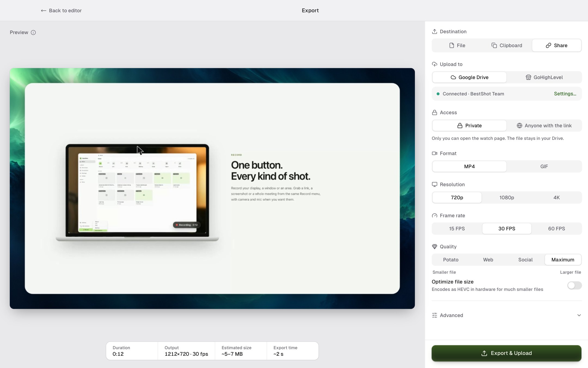Viewport: 588px width, 368px height.
Task: Select Clipboard as the destination
Action: [507, 46]
